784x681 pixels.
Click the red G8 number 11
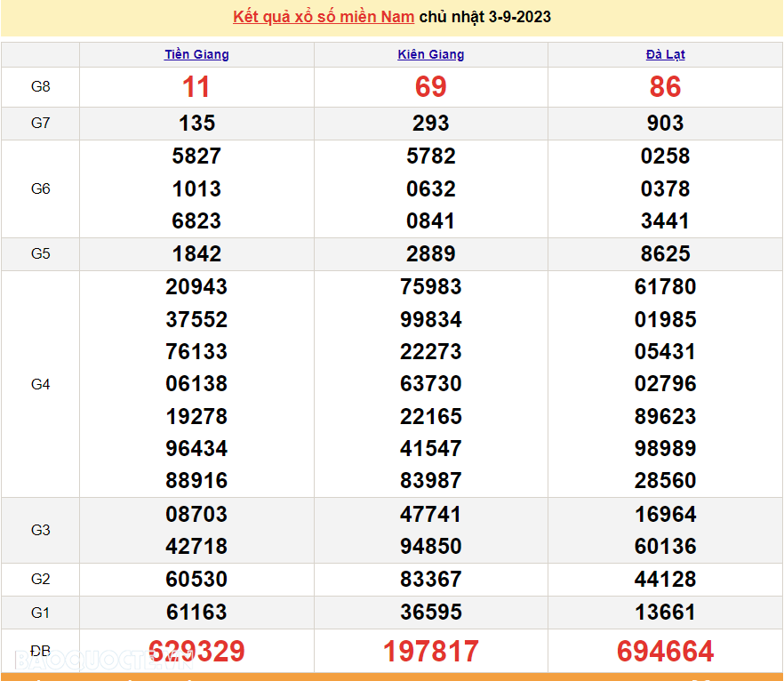(x=196, y=87)
